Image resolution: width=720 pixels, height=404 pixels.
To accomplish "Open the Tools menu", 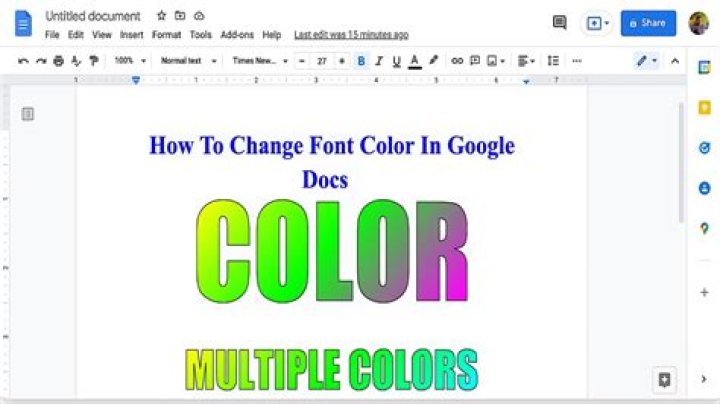I will 201,35.
